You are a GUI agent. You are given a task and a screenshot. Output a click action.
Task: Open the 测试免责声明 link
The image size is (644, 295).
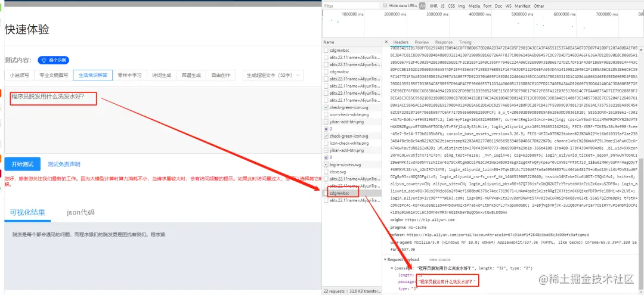click(64, 164)
